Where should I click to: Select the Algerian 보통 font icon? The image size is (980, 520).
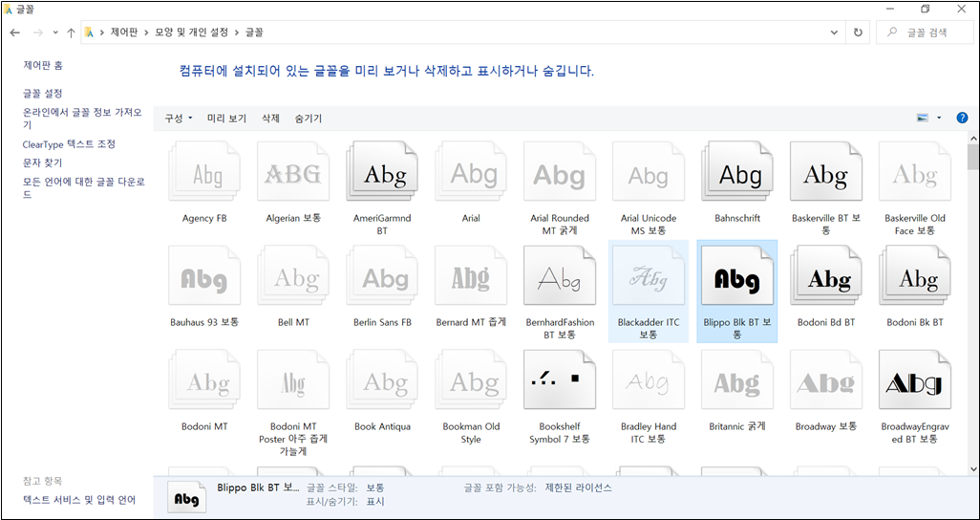point(293,173)
